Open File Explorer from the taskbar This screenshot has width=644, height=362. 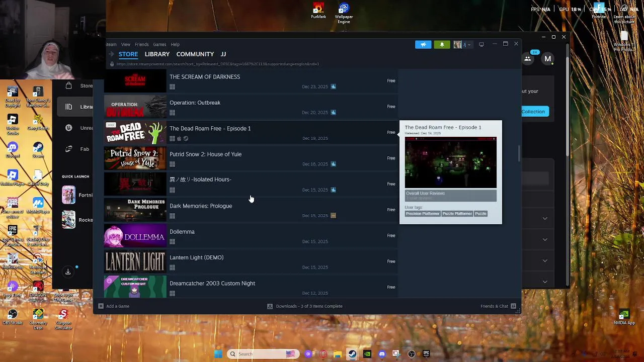point(338,354)
